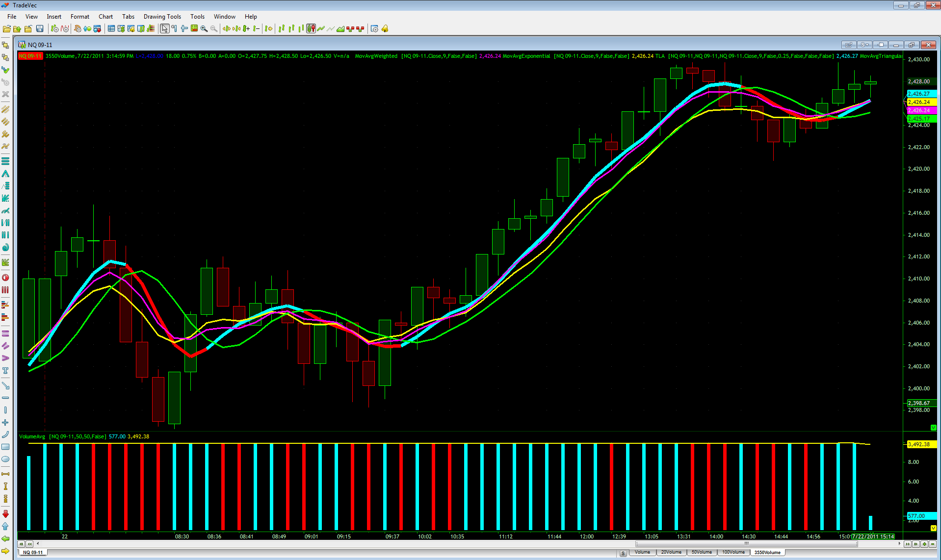Select the spiral drawing tool
This screenshot has height=560, width=941.
(x=5, y=247)
